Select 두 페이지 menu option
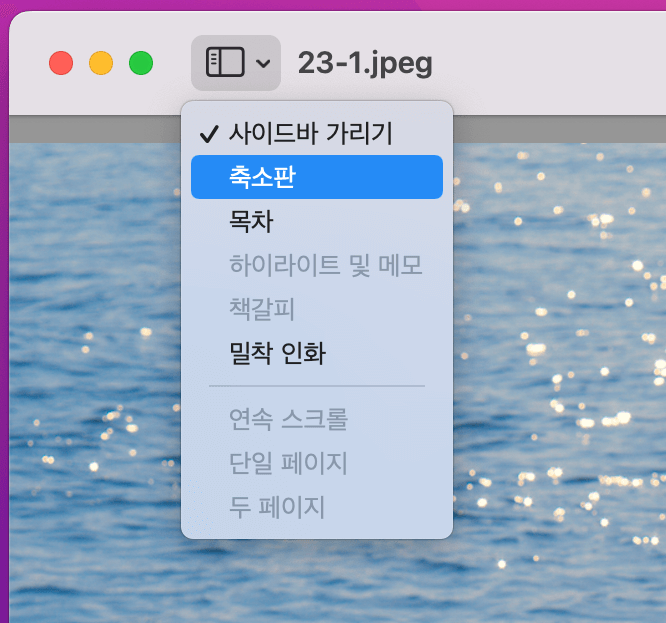 point(317,506)
